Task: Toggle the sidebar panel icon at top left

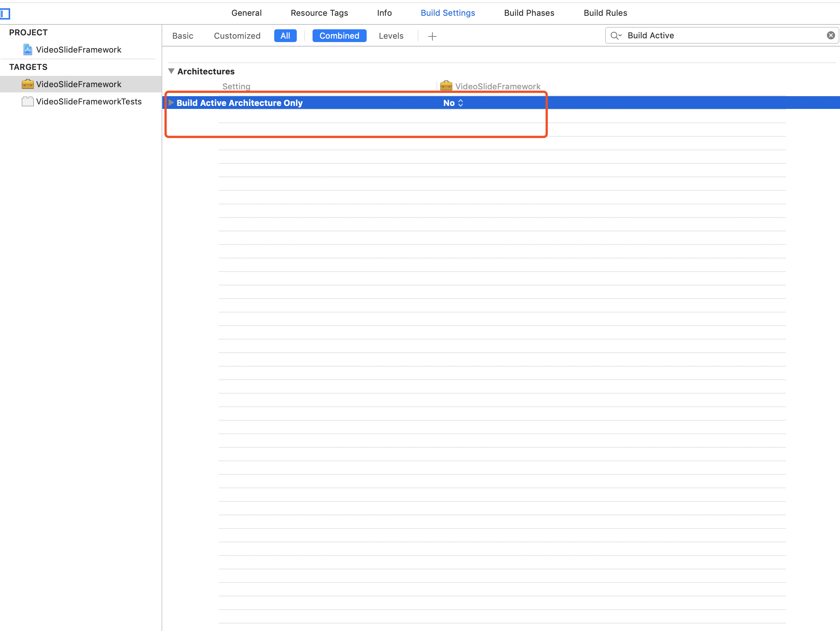Action: click(5, 14)
